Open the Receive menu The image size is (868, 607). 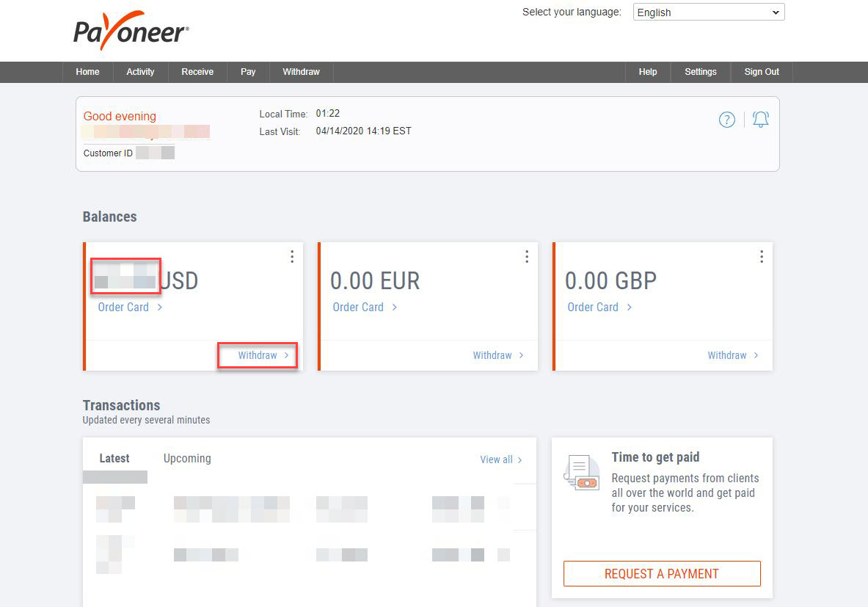point(197,72)
